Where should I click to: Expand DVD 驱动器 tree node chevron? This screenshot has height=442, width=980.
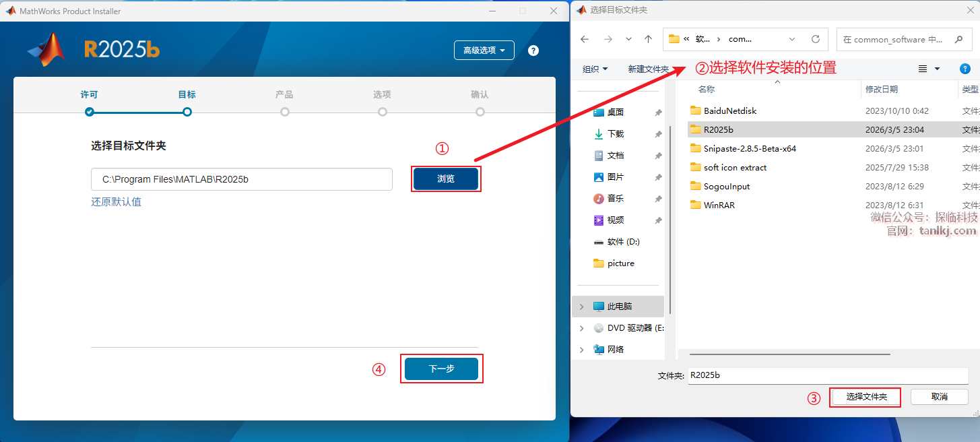point(582,328)
